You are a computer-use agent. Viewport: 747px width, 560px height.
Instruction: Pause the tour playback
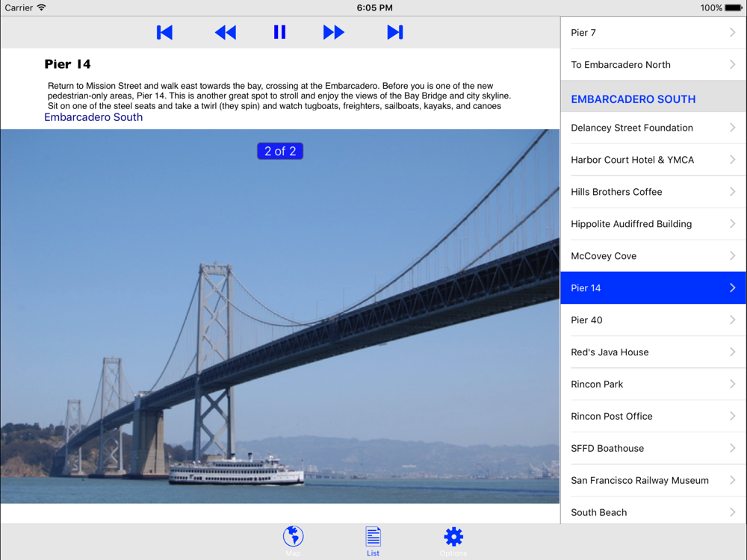coord(279,32)
